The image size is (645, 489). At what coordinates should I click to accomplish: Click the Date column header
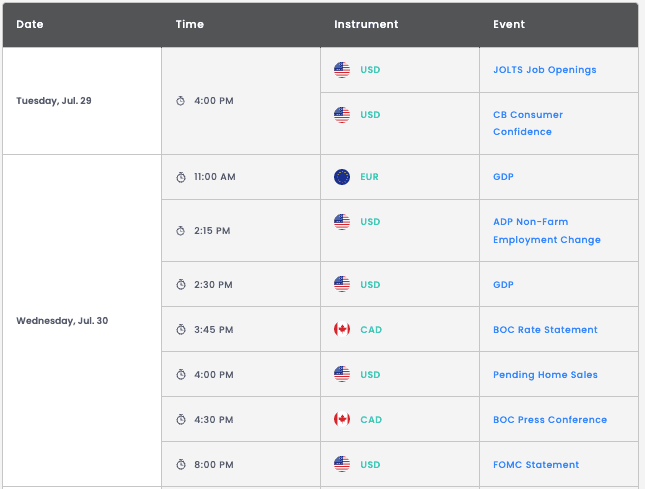(30, 24)
